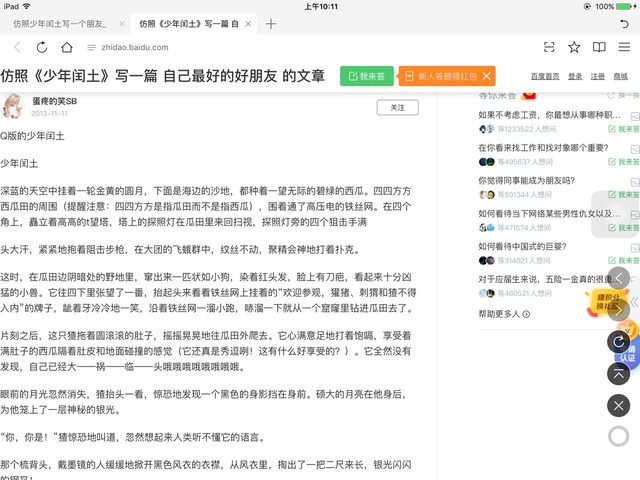640x480 pixels.
Task: Open question 你觉得同事能成为朋友吗?
Action: point(530,181)
